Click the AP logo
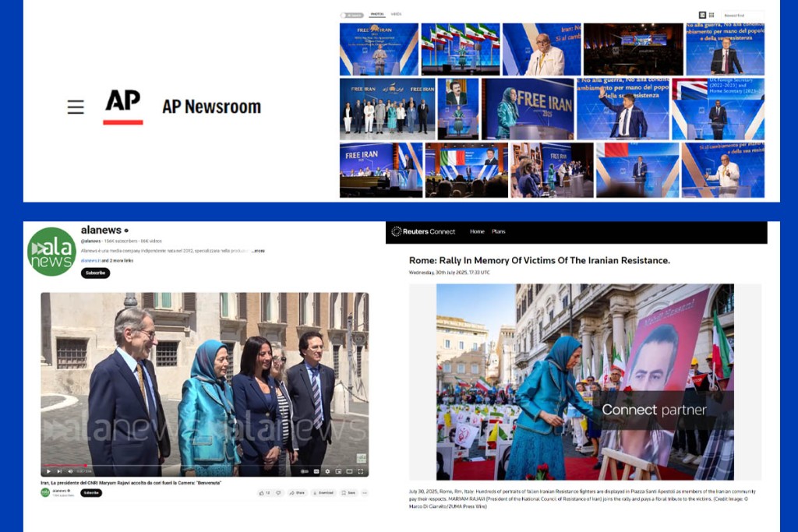This screenshot has width=798, height=532. click(x=122, y=106)
